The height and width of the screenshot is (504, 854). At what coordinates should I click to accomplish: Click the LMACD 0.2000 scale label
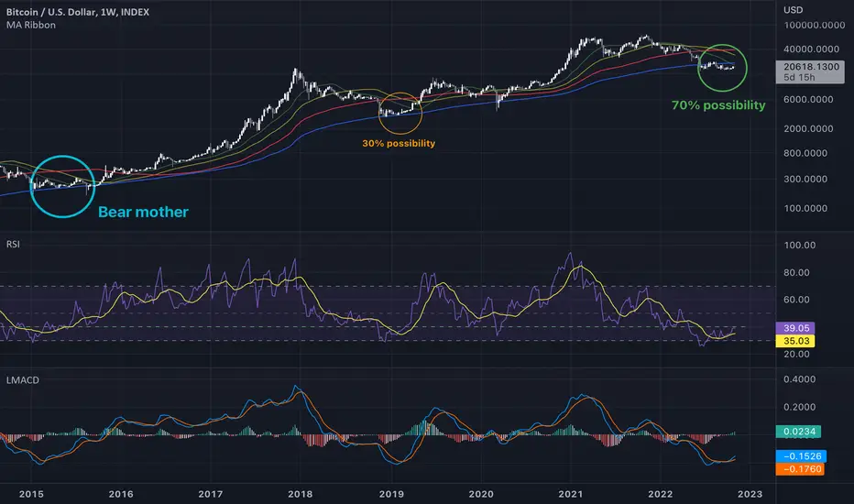(x=800, y=407)
